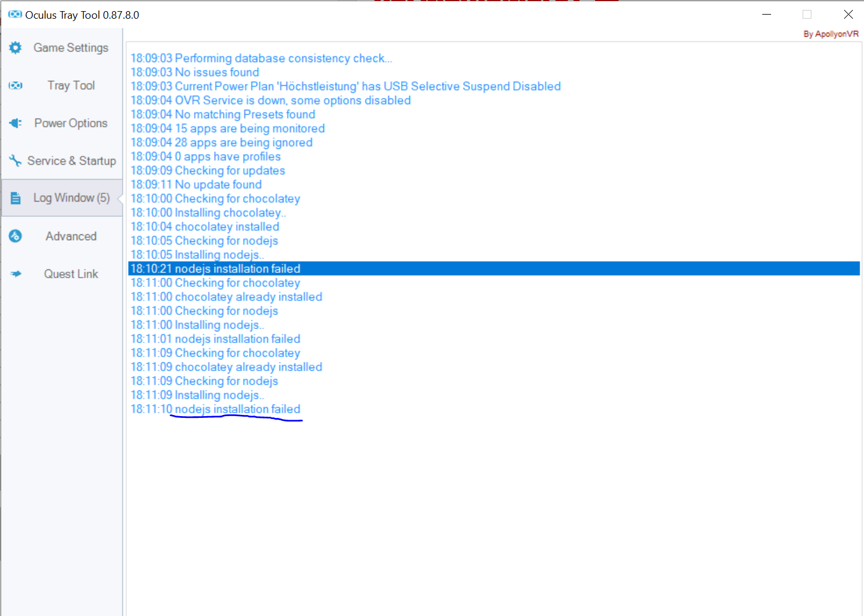Open the Power Options tab

62,123
